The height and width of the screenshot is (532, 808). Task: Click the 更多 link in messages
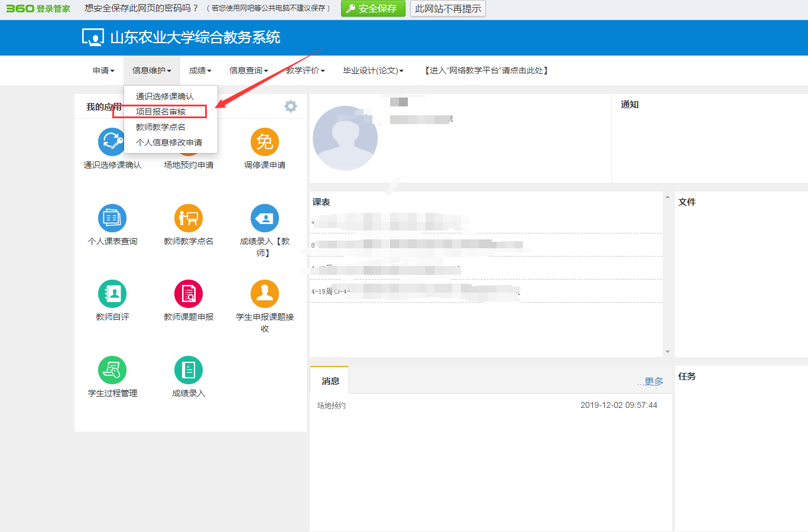(x=653, y=382)
